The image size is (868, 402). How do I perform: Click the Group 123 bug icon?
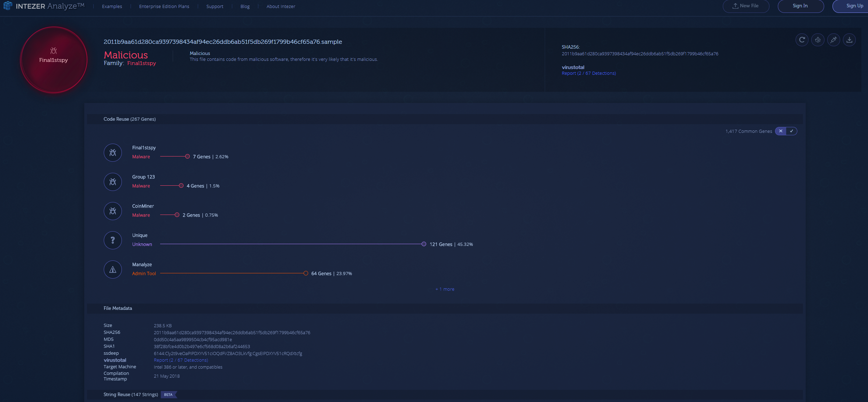pos(113,182)
